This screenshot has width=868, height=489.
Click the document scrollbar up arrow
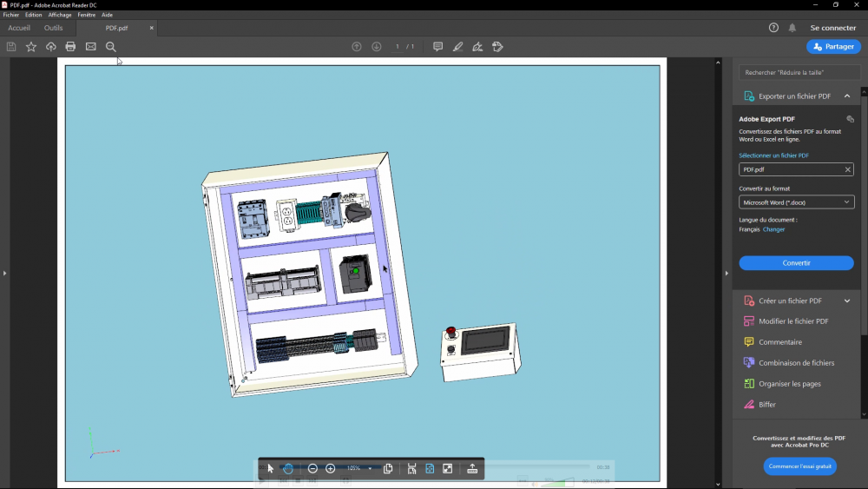(x=718, y=63)
